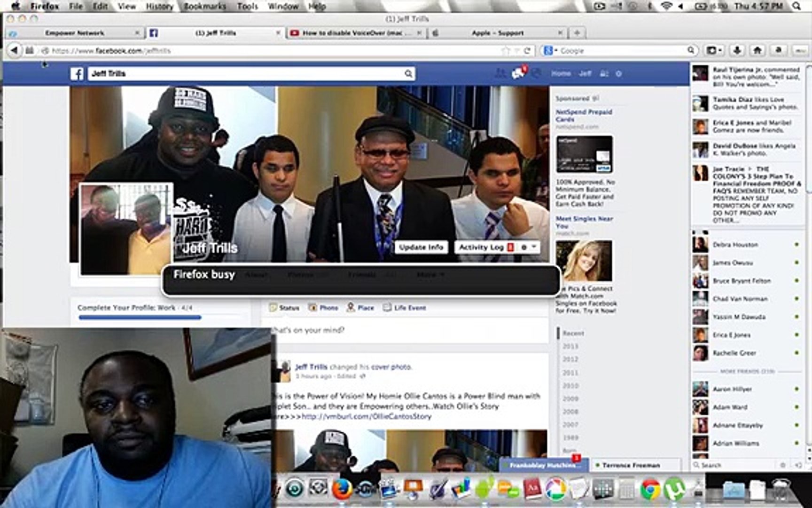Click the Facebook search box
This screenshot has height=508, width=812.
[x=251, y=74]
